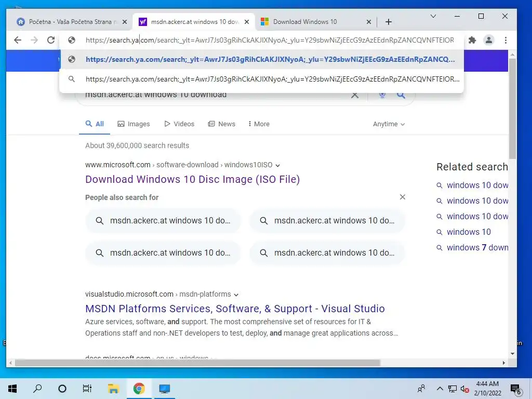Click the monitor app taskbar icon

pyautogui.click(x=165, y=389)
